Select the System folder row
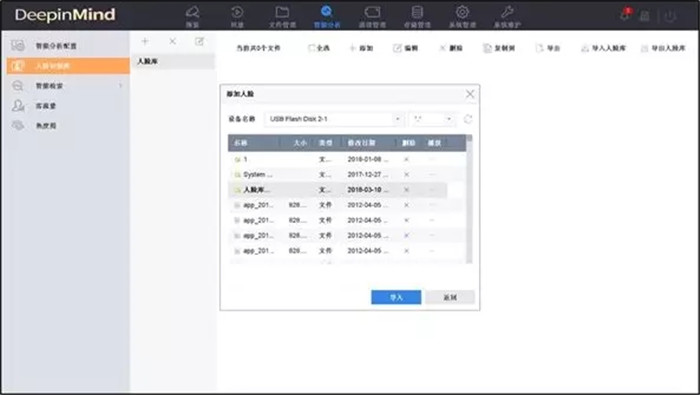This screenshot has width=700, height=395. [x=347, y=175]
